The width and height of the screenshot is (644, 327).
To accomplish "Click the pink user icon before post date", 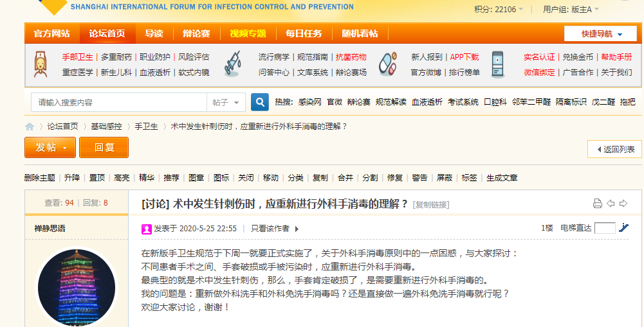I will coord(147,229).
